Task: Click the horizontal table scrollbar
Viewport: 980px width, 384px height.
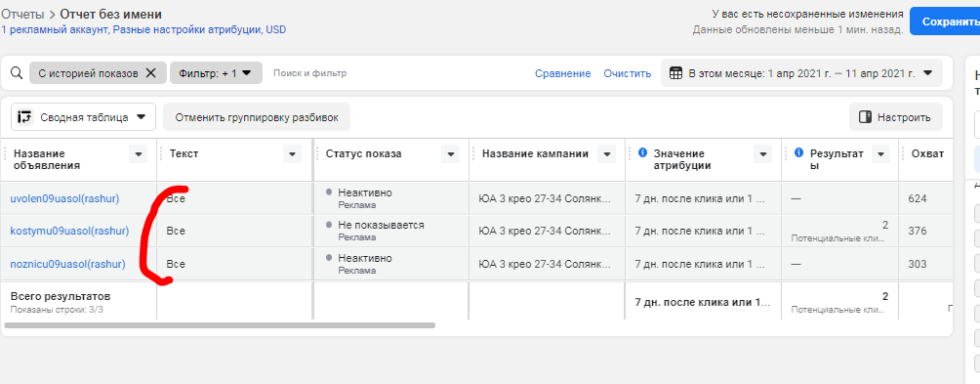Action: pyautogui.click(x=220, y=325)
